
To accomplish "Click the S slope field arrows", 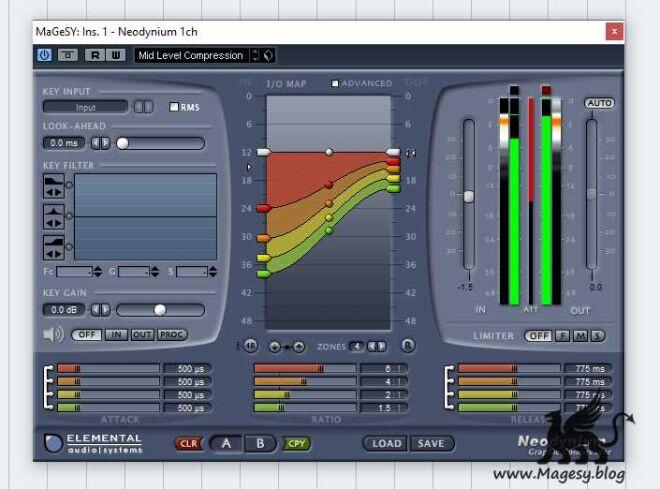I will coord(213,272).
